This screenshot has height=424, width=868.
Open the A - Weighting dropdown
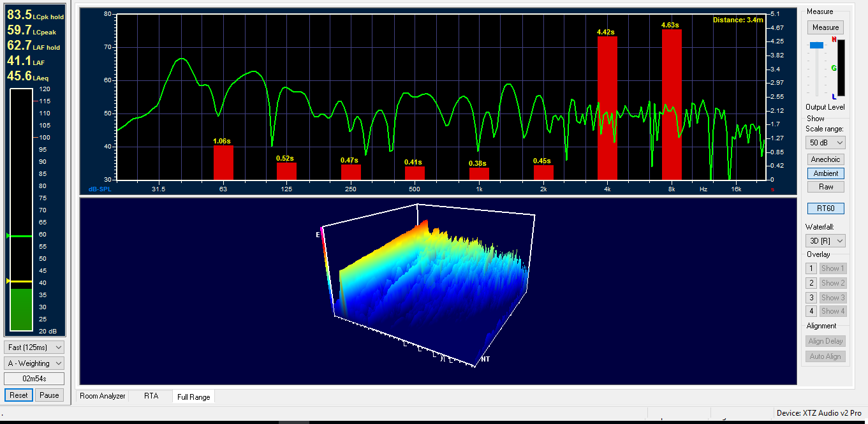pos(34,363)
